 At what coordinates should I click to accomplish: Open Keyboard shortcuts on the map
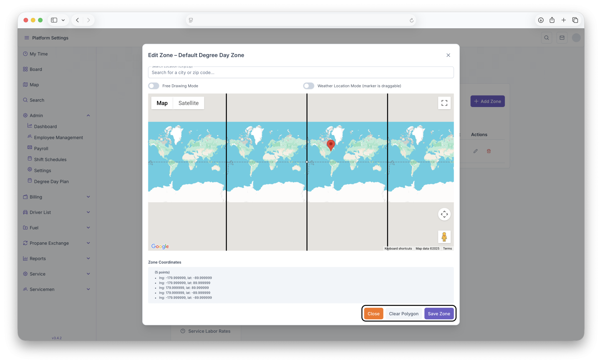pos(398,249)
